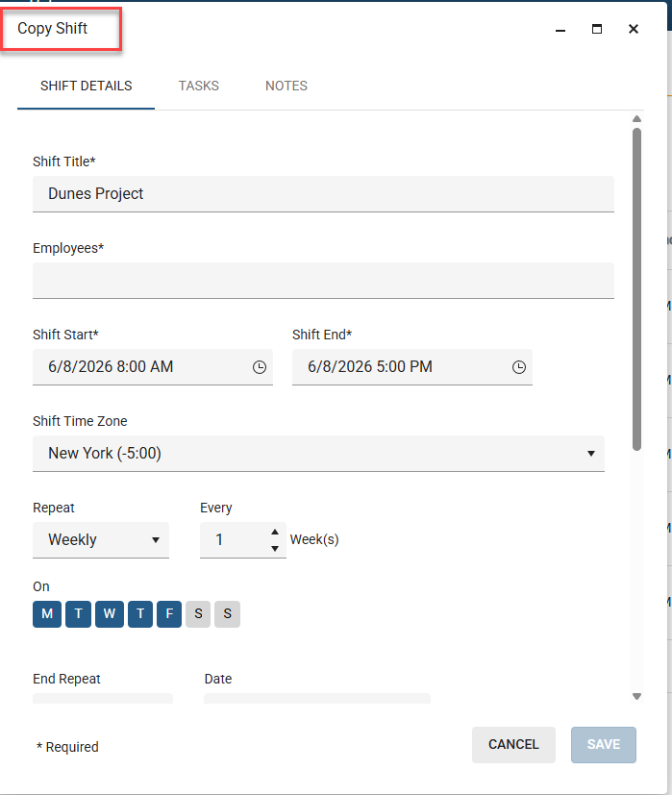Enable Sunday, the last S day button
This screenshot has height=795, width=672.
[x=227, y=614]
